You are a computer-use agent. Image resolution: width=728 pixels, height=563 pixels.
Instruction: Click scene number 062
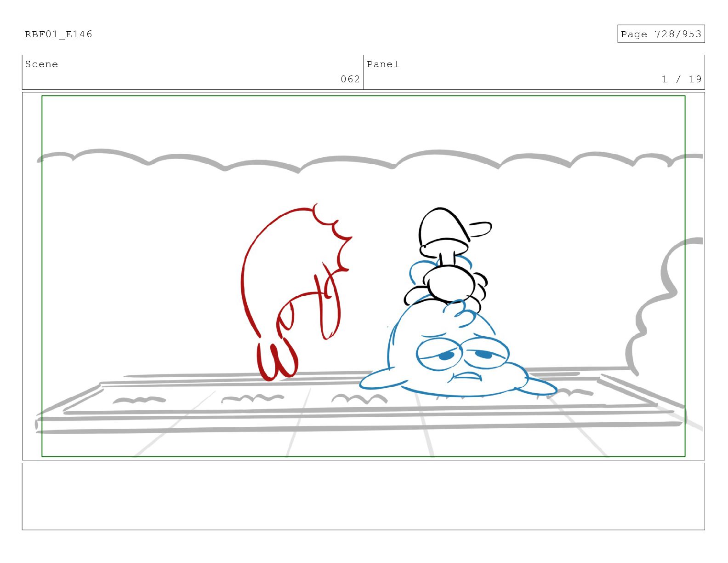coord(350,79)
